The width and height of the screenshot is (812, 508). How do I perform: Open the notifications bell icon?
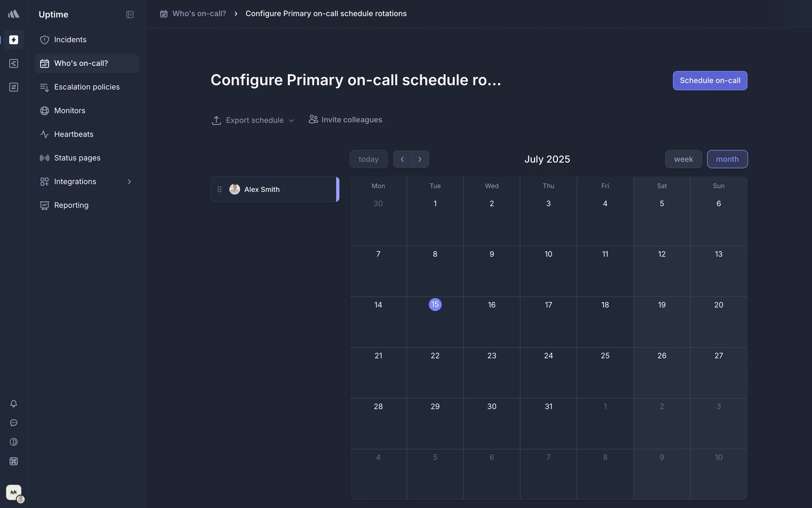tap(14, 404)
